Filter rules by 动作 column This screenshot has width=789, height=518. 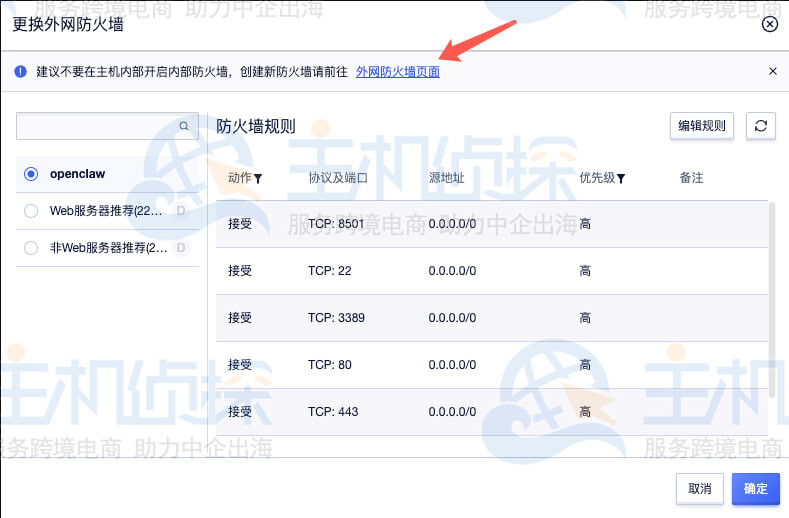coord(258,178)
